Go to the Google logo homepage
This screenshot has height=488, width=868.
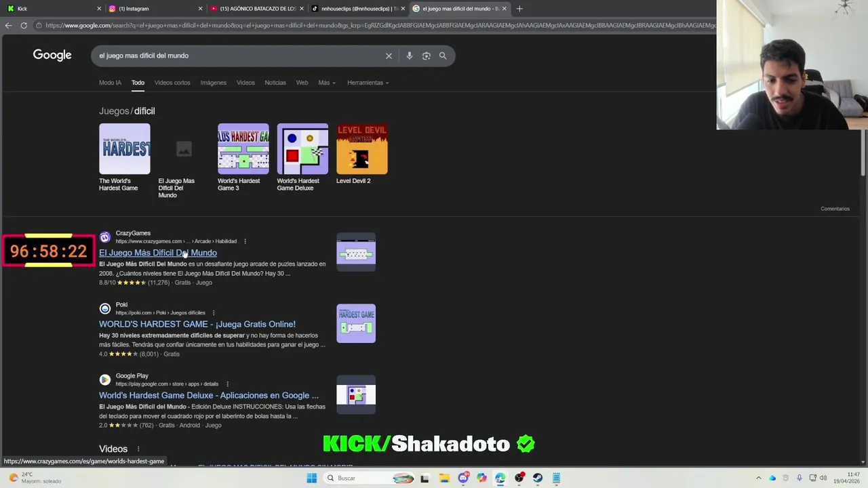coord(52,55)
